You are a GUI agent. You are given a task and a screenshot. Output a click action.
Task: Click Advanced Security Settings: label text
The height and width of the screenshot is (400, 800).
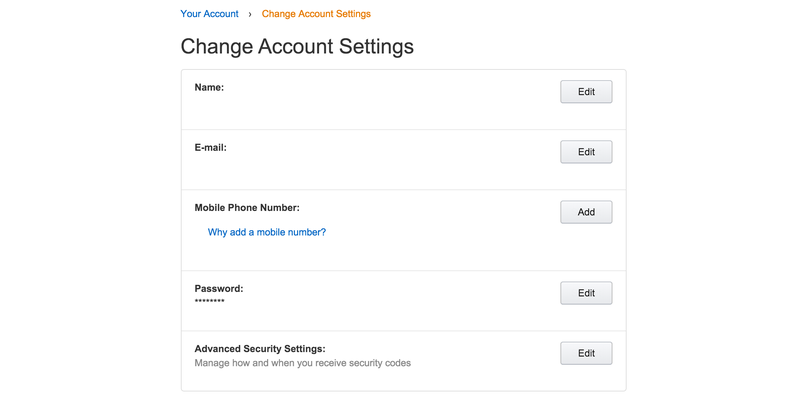tap(260, 348)
